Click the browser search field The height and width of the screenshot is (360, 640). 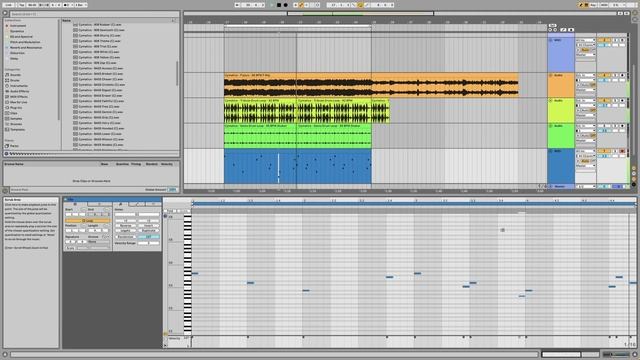94,14
